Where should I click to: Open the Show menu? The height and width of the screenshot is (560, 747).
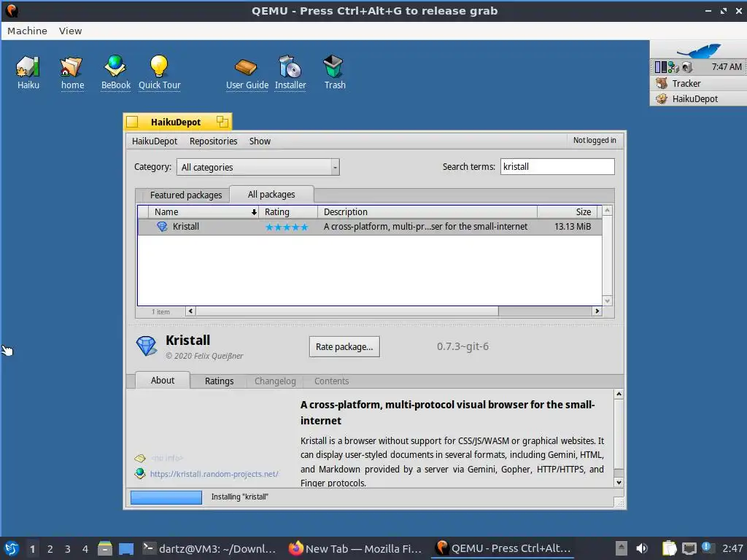click(x=260, y=141)
